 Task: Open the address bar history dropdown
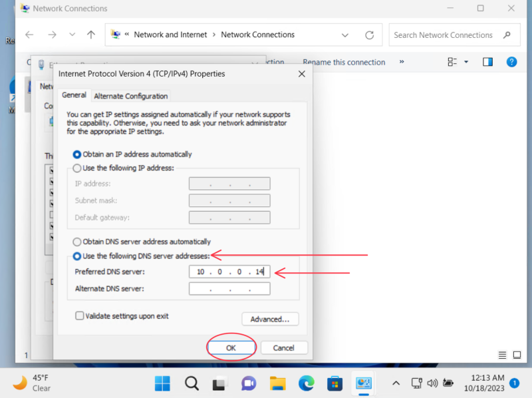pyautogui.click(x=345, y=35)
